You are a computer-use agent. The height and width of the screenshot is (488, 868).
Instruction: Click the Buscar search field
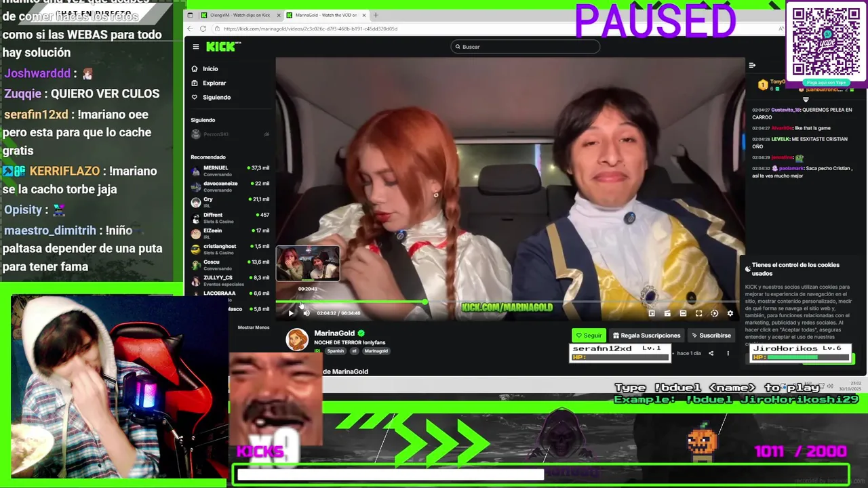[x=526, y=47]
